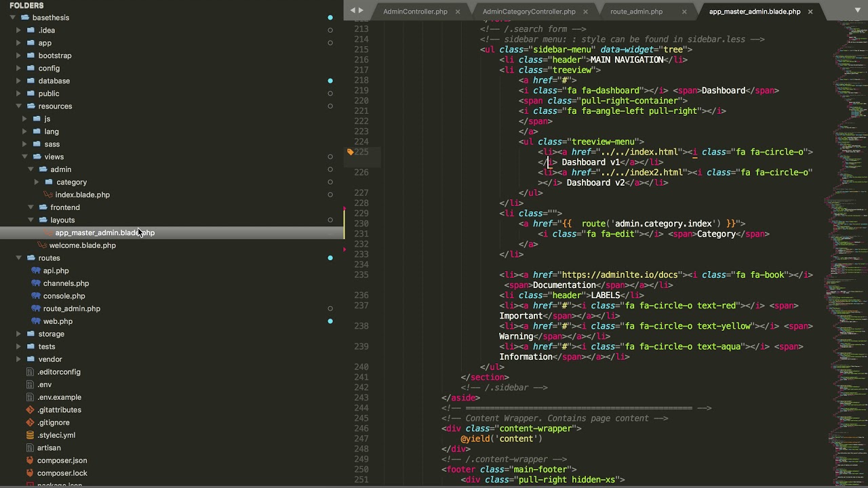Expand the storage folder
Viewport: 868px width, 488px height.
point(19,334)
